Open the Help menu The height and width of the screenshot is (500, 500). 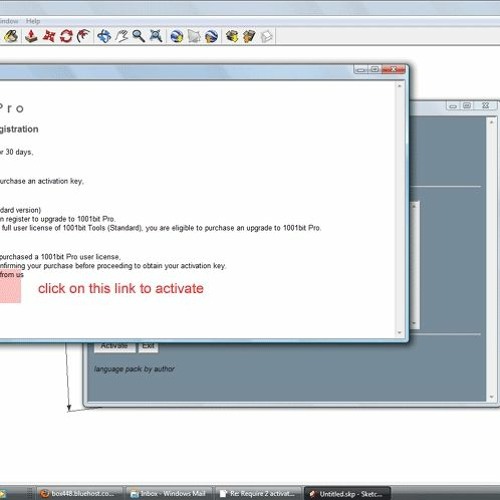pyautogui.click(x=33, y=21)
